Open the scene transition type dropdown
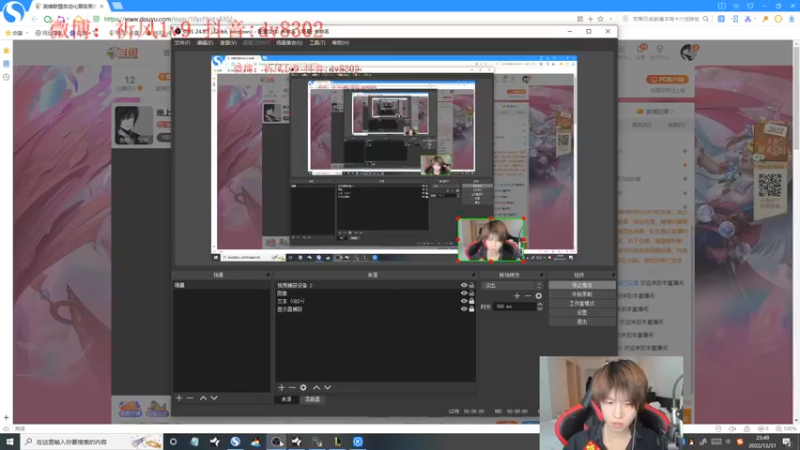The width and height of the screenshot is (800, 450). tap(512, 286)
